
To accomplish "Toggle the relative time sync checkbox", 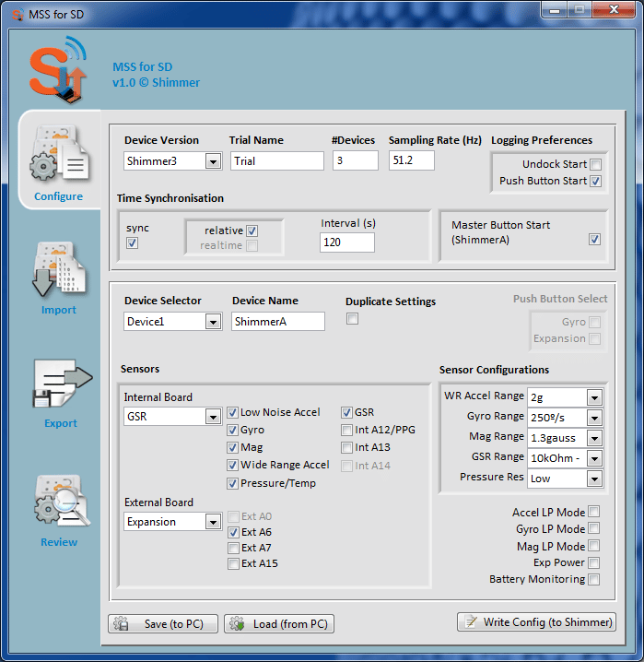I will (x=252, y=231).
